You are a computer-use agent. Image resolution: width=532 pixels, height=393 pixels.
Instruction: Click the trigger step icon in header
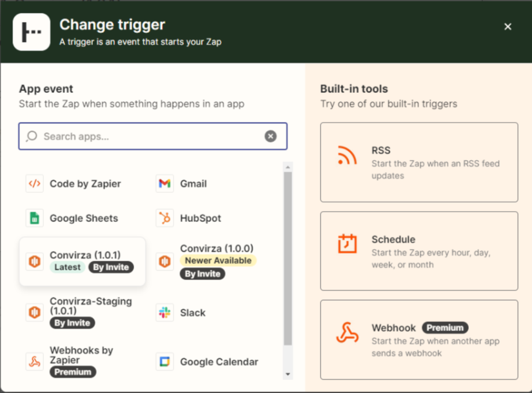click(32, 32)
